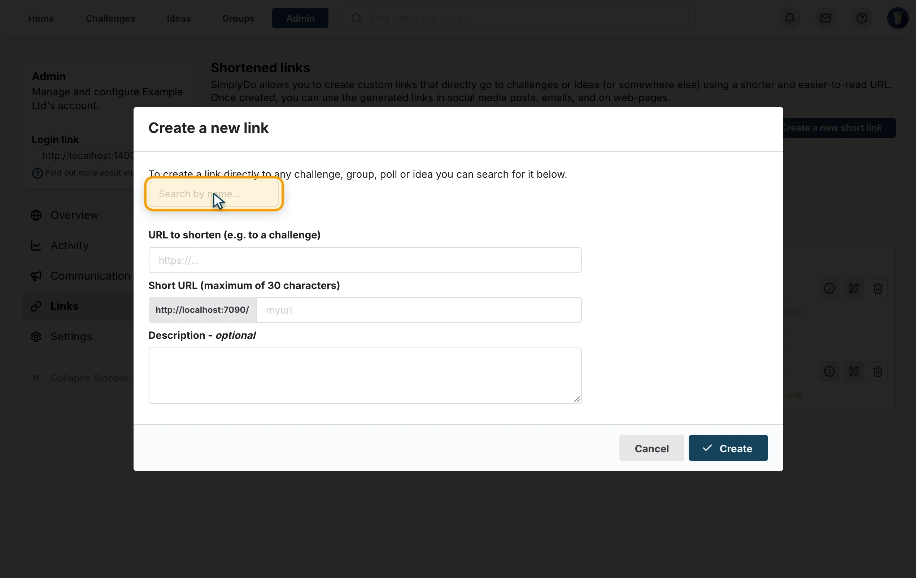Click the Activity chart icon in the sidebar

(x=36, y=245)
